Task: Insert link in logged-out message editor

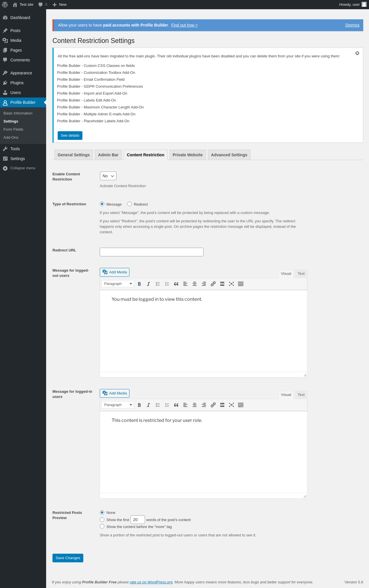Action: 213,284
